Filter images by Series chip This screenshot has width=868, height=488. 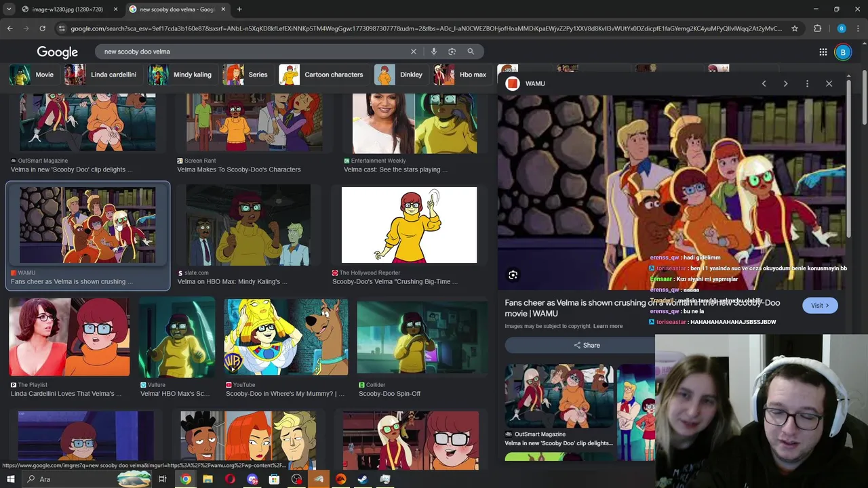pos(247,75)
